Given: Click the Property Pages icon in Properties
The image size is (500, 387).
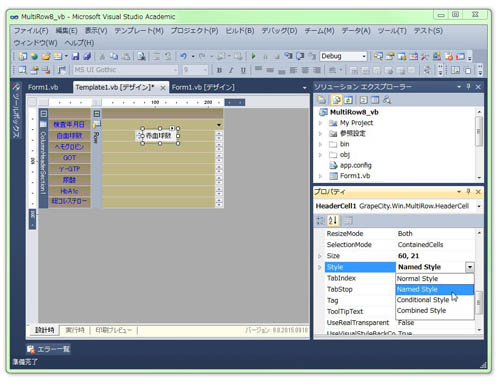Looking at the screenshot, I should [348, 220].
